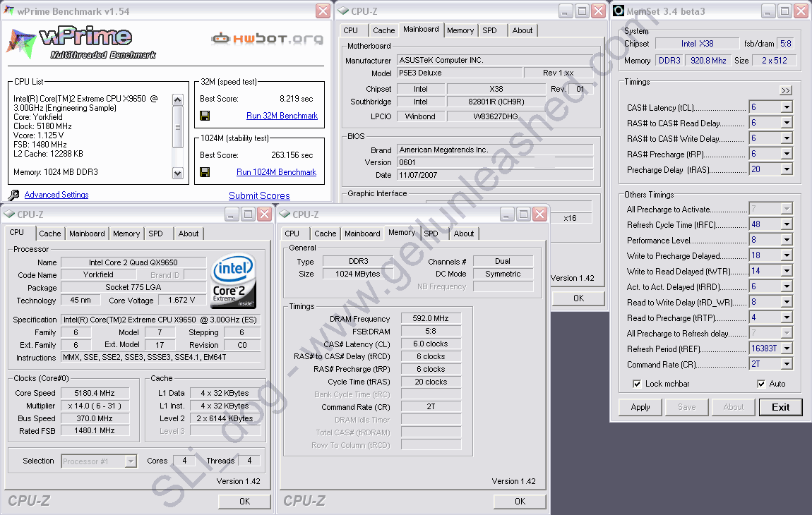
Task: Click the P5E3 Deluxe model field
Action: coord(460,73)
